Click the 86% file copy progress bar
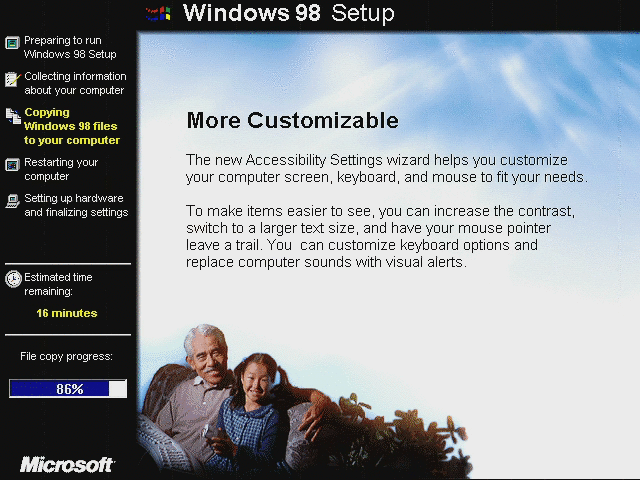Screen dimensions: 640x480 coord(68,389)
